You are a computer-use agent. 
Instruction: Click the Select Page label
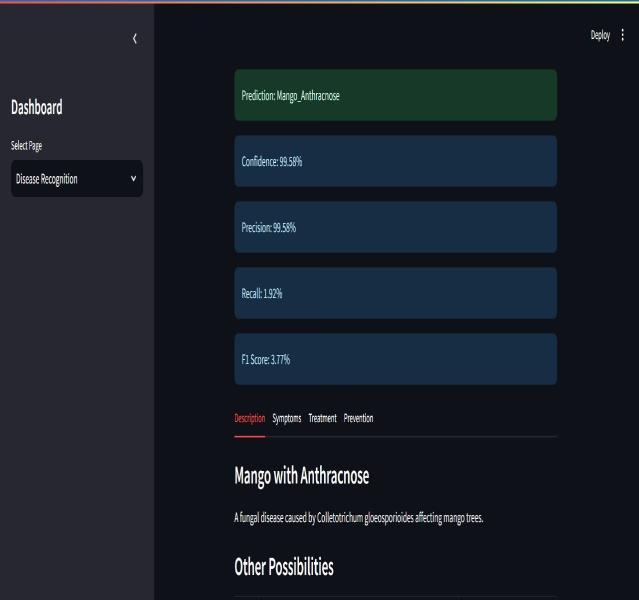pyautogui.click(x=26, y=146)
